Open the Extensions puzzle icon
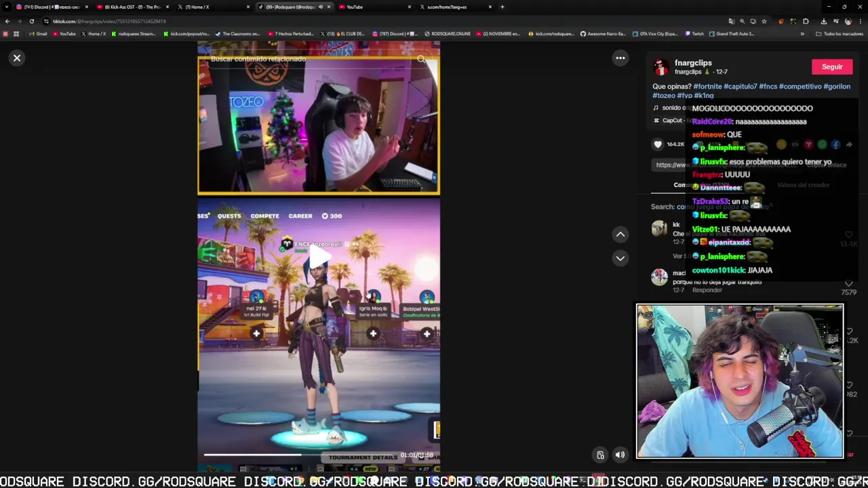 (x=806, y=21)
